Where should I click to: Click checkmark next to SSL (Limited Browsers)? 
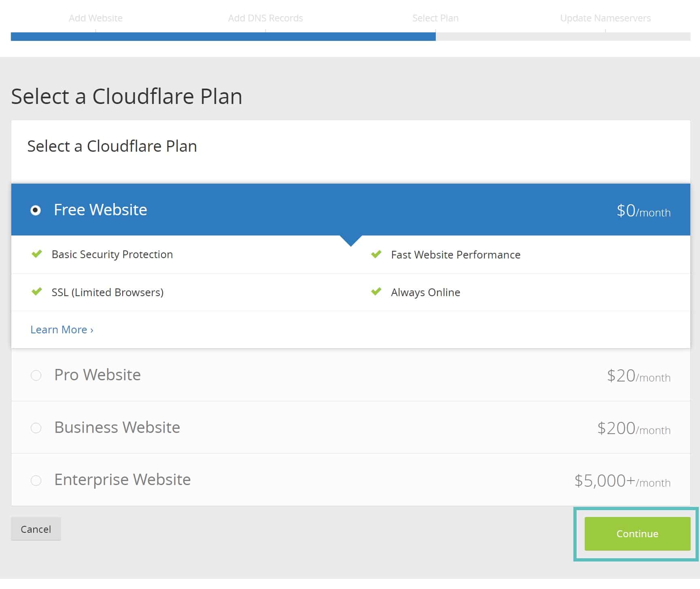37,292
